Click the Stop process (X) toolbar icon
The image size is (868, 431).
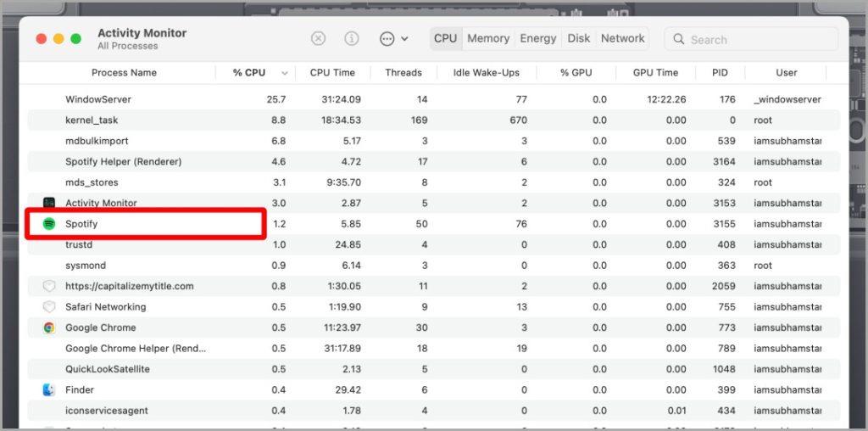[318, 38]
